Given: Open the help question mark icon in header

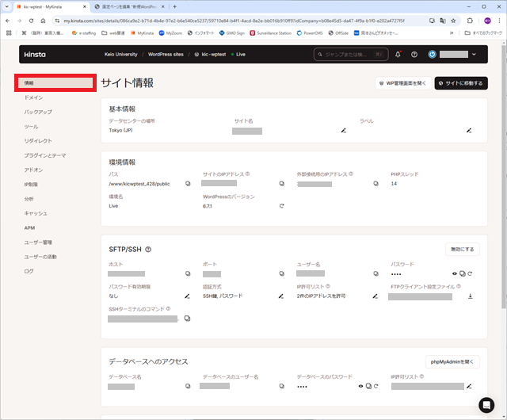Looking at the screenshot, I should (414, 55).
